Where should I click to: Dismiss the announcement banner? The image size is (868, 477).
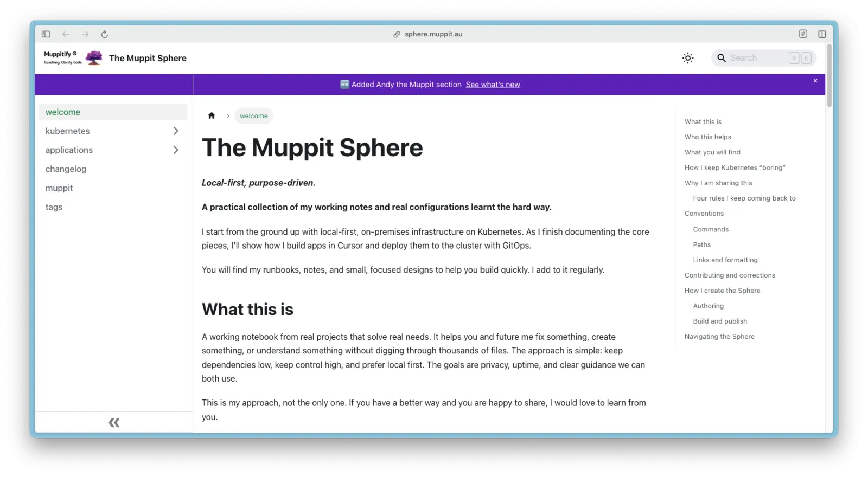815,81
